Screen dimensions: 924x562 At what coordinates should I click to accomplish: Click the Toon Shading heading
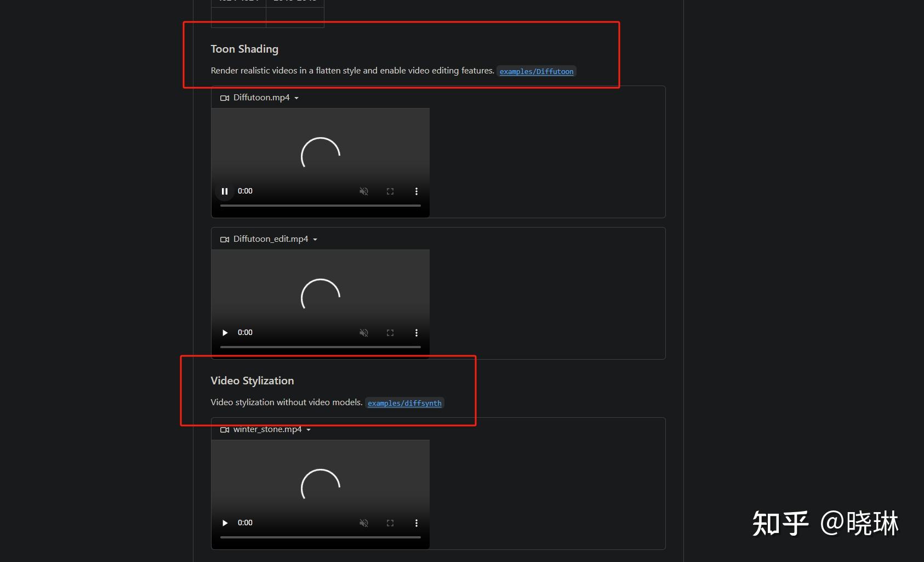pyautogui.click(x=244, y=49)
